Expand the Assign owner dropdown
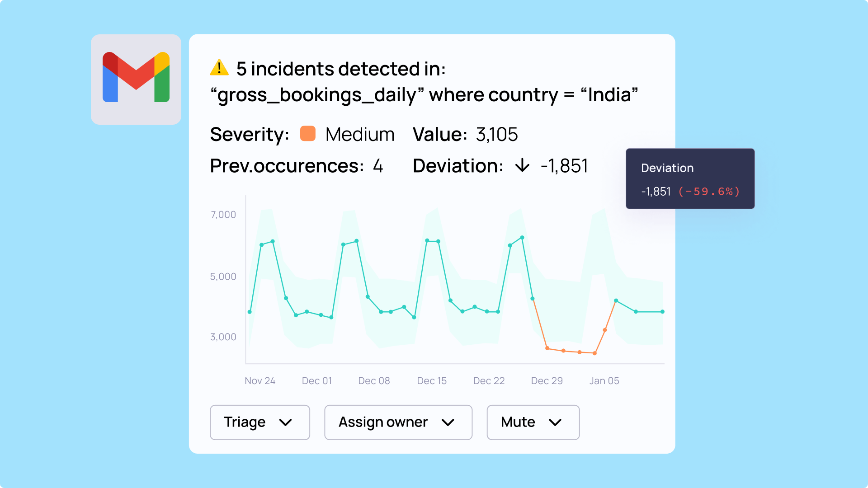Screen dimensions: 868x488 [398, 422]
